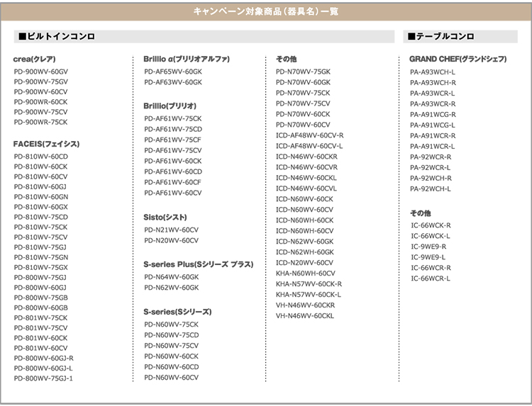532x406 pixels.
Task: Click model VH-N46WV-60CKL
Action: tap(305, 315)
